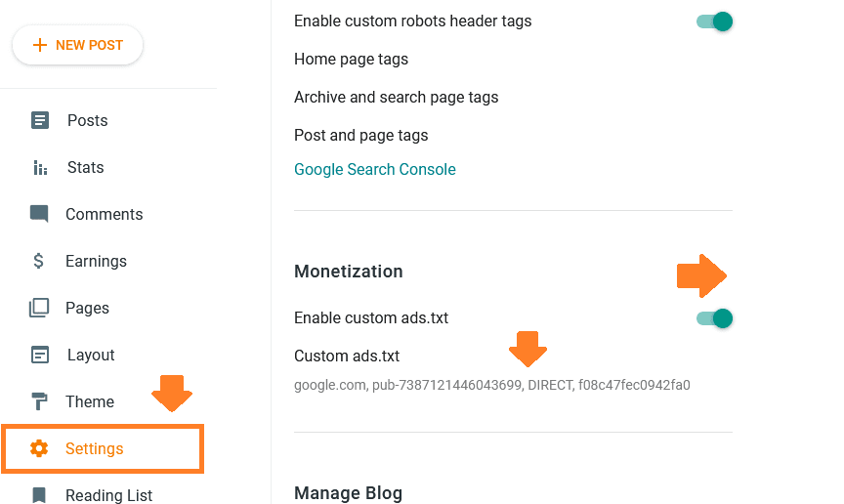Screen dimensions: 844x504
Task: Click the Earnings dollar sign icon
Action: (x=39, y=261)
